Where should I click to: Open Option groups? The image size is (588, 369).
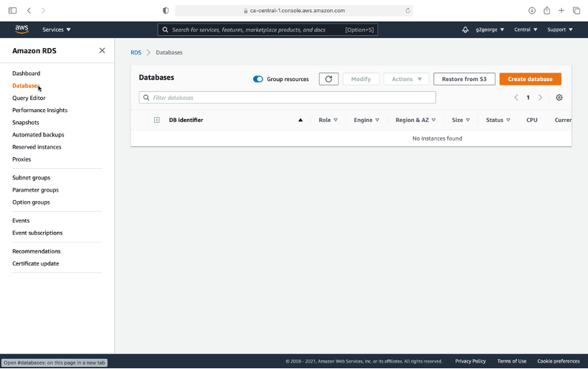31,202
